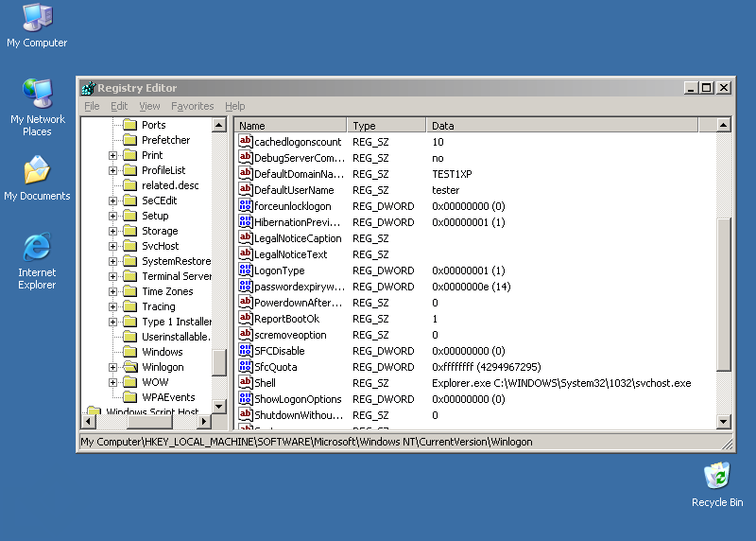Select the Type 1 Installer tree key
756x541 pixels.
(x=177, y=322)
